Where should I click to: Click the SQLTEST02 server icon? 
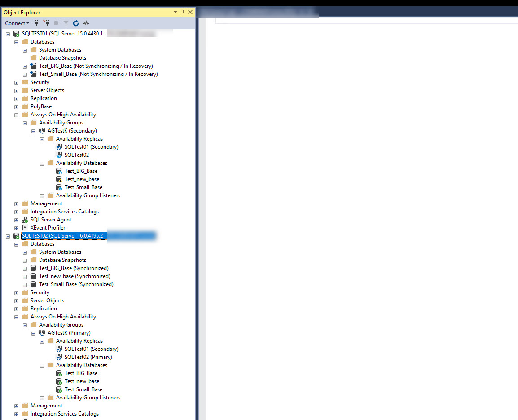(x=16, y=236)
